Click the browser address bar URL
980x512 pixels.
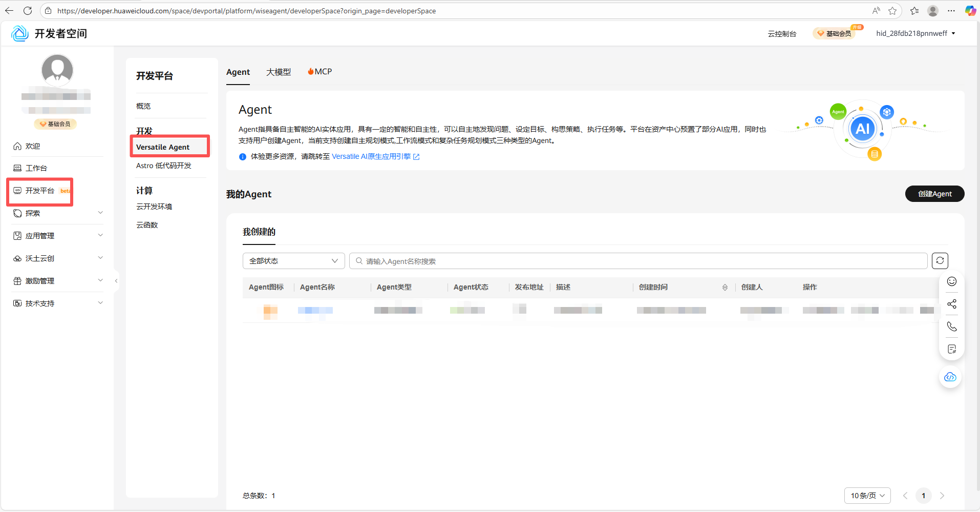pos(246,11)
